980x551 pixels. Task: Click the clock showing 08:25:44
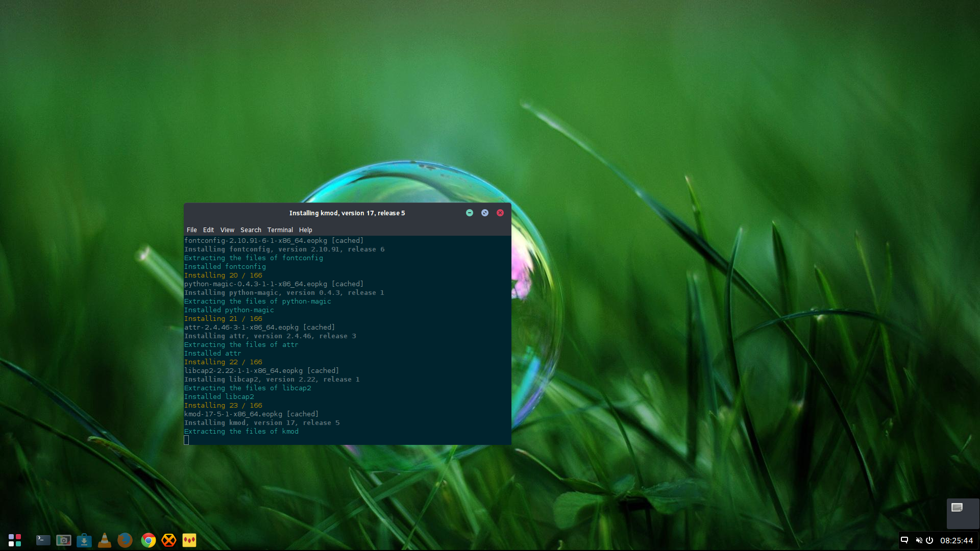pos(957,541)
